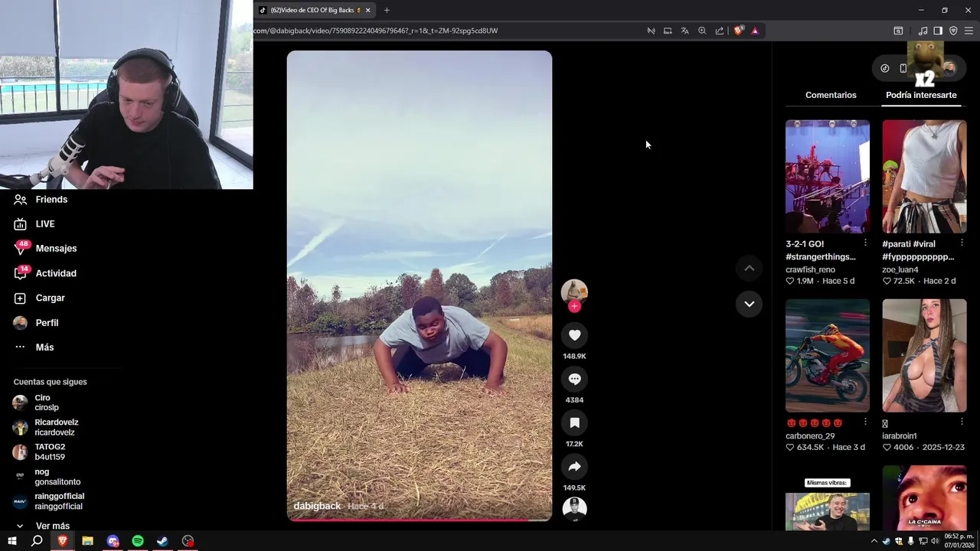Follow the creator with the red plus badge
This screenshot has width=980, height=551.
(x=574, y=306)
